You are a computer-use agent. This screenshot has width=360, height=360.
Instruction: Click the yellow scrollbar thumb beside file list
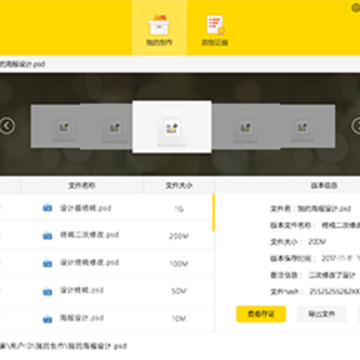(213, 213)
